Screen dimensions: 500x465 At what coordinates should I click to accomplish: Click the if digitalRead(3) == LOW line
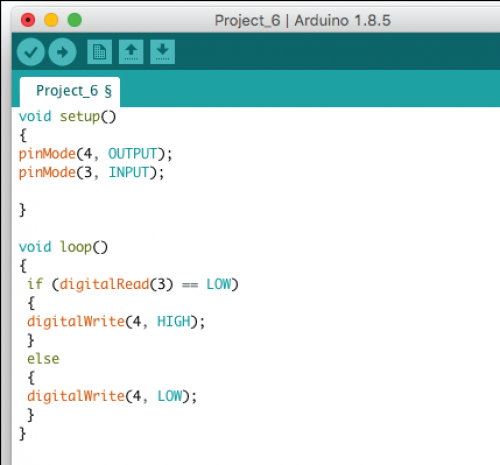[x=133, y=284]
